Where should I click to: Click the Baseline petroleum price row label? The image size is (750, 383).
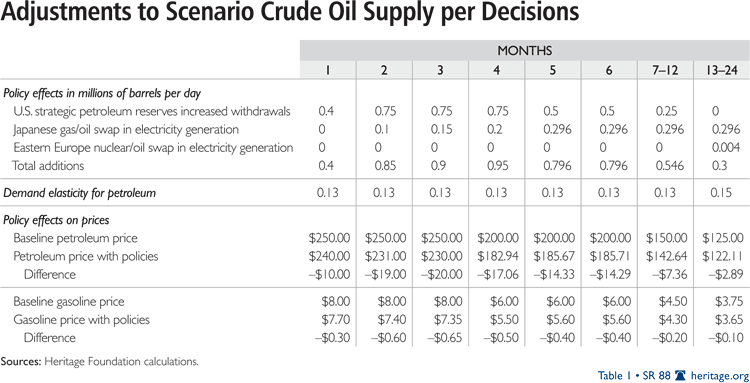point(75,238)
